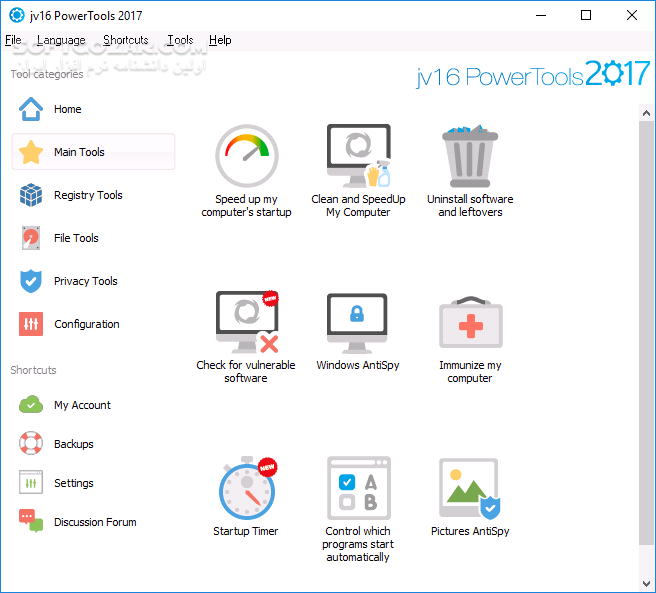Open the Tools menu
The height and width of the screenshot is (593, 656).
[180, 40]
